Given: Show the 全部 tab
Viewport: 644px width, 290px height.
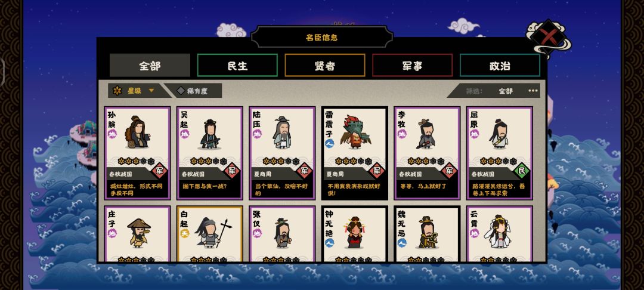Looking at the screenshot, I should click(150, 65).
